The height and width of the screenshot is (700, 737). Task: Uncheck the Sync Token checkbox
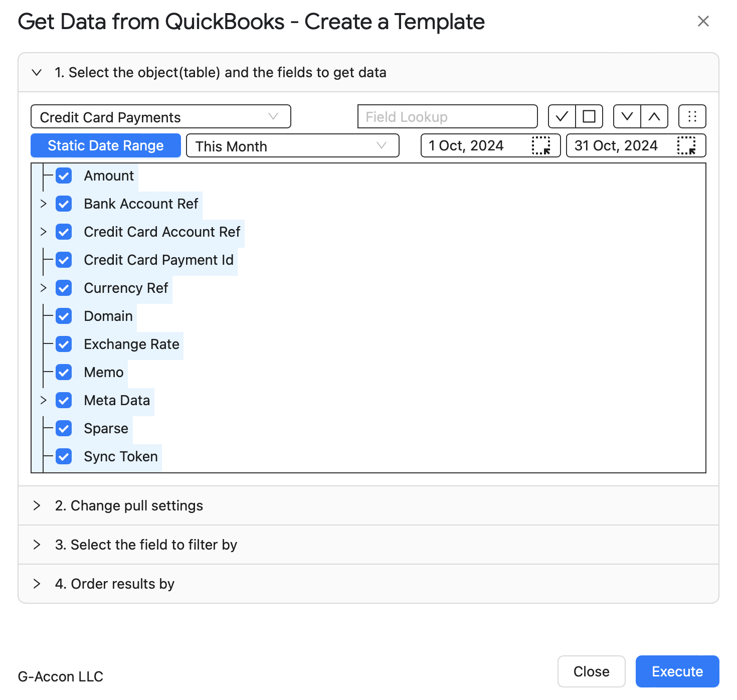(64, 457)
